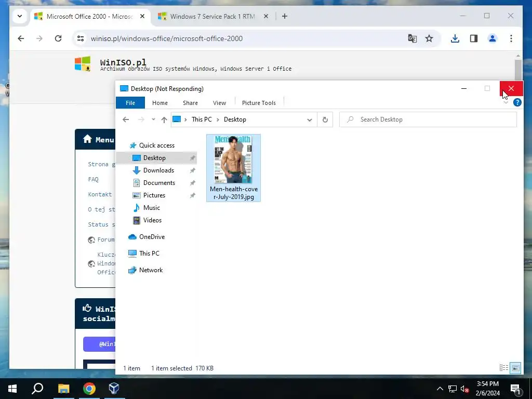Screen dimensions: 532x399
Task: Switch to Windows 7 Service Pack tab
Action: click(x=212, y=16)
